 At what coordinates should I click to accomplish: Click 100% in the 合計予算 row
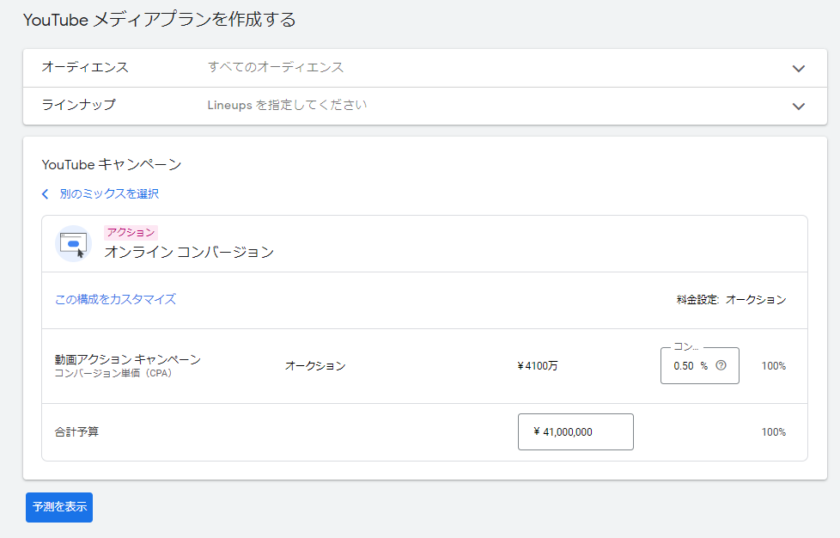(x=773, y=432)
